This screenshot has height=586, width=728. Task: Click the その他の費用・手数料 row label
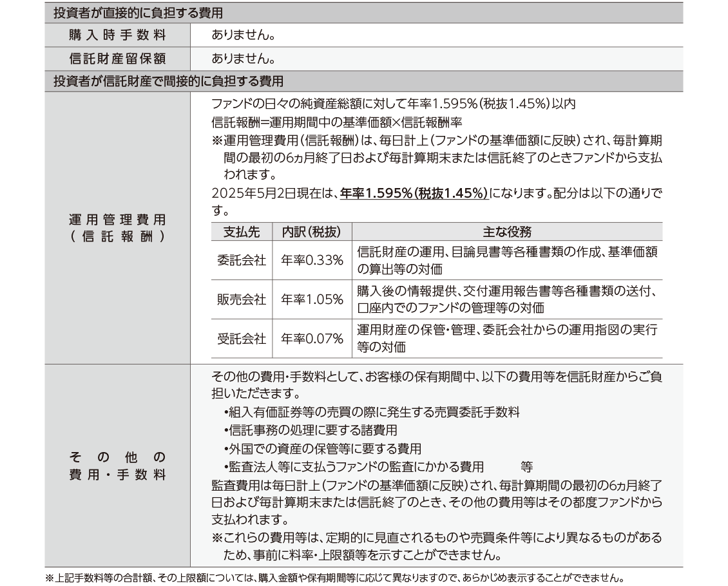(x=117, y=466)
